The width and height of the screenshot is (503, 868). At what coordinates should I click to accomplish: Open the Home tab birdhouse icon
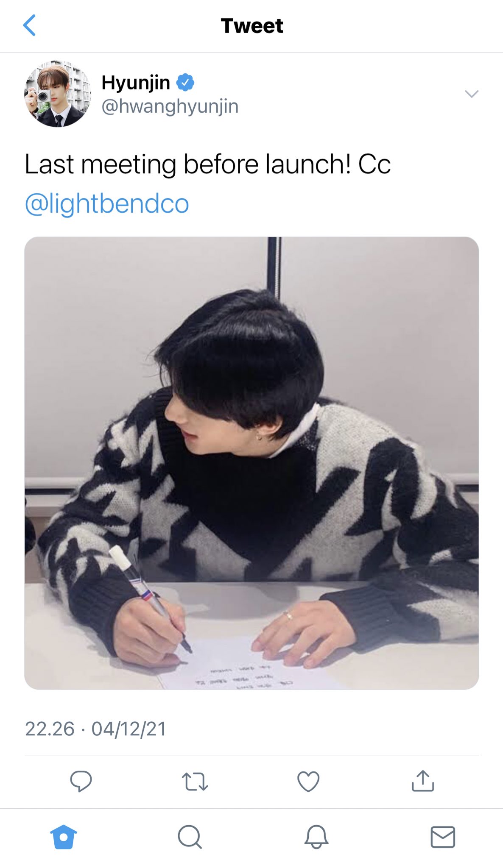[x=64, y=837]
